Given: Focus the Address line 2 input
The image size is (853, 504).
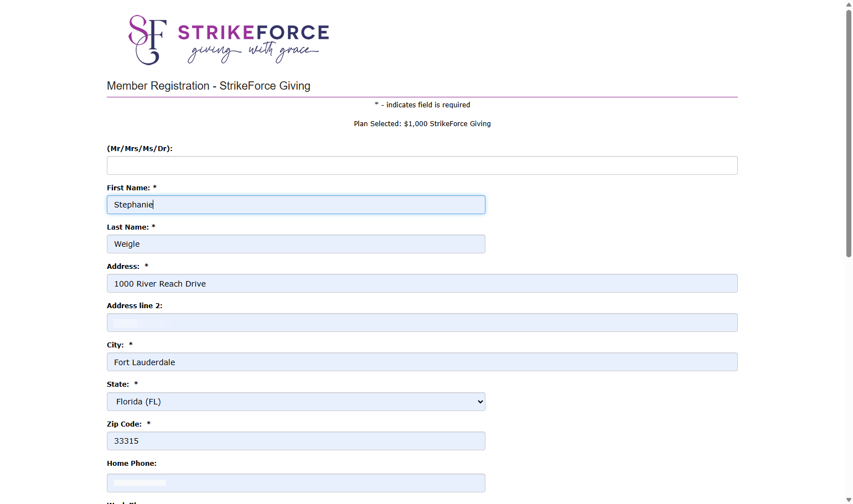Looking at the screenshot, I should click(x=422, y=323).
